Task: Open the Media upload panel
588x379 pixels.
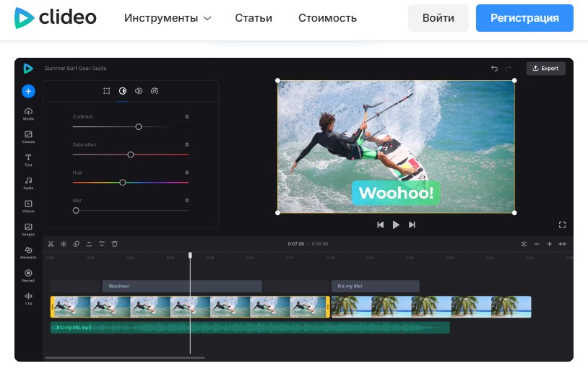Action: [28, 113]
